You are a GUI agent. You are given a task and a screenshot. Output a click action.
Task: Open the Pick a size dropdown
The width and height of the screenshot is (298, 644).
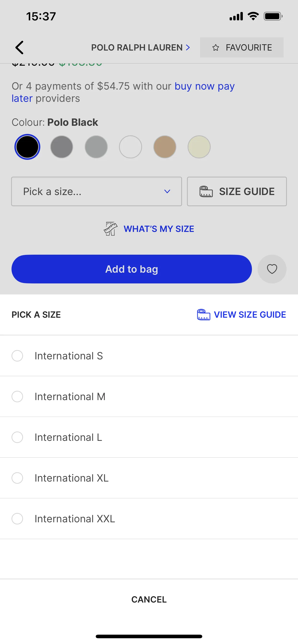pos(96,191)
